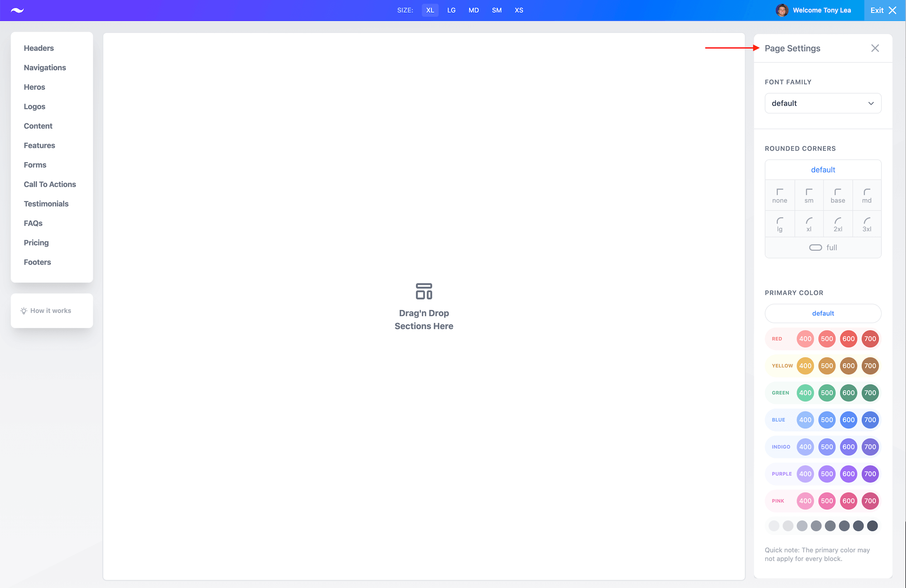Screen dimensions: 906x588
Task: Select the default primary color option
Action: tap(823, 313)
